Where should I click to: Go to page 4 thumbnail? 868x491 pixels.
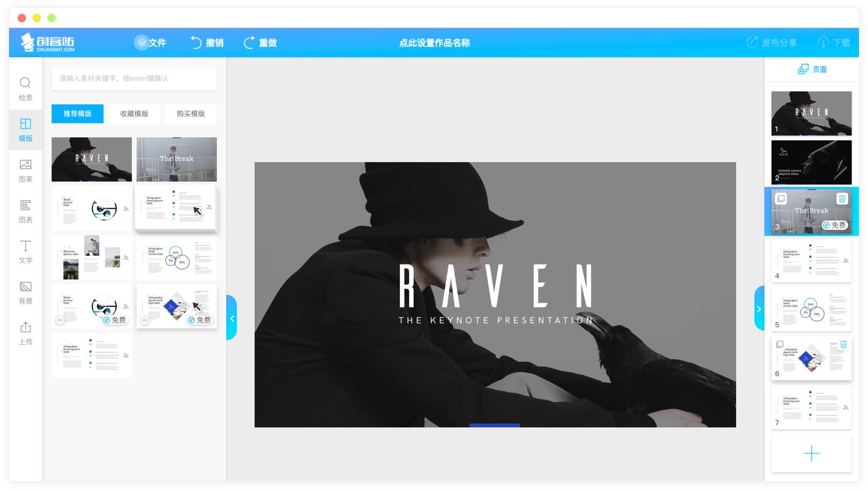pos(811,260)
